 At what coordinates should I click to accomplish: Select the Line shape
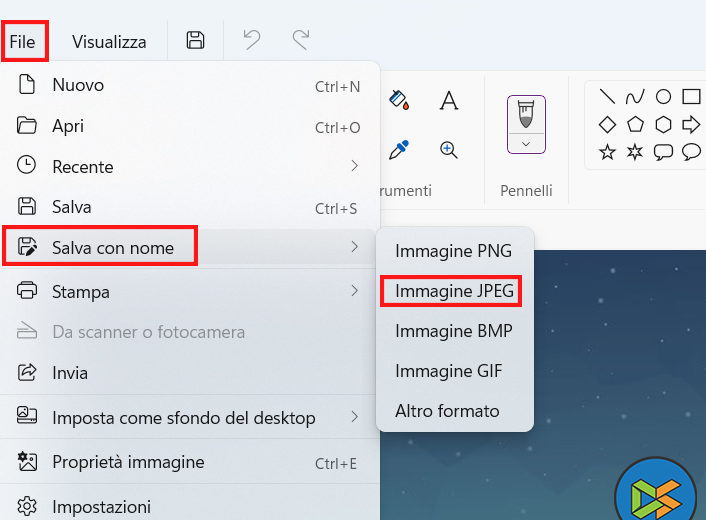coord(607,96)
